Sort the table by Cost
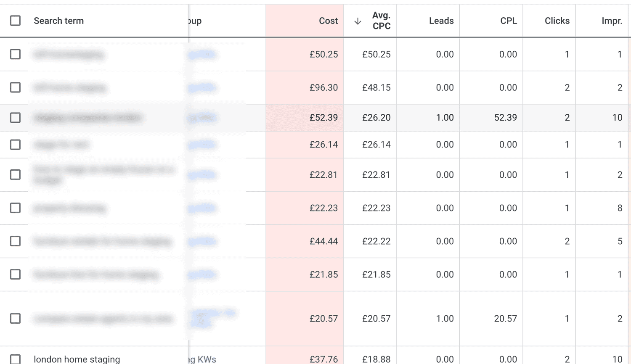 pyautogui.click(x=328, y=21)
